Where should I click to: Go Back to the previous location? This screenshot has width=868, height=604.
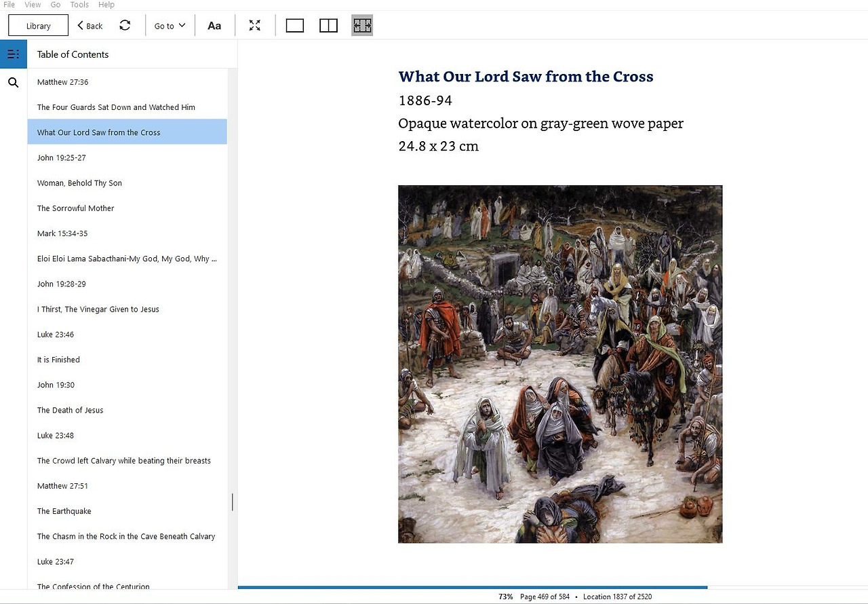click(90, 26)
